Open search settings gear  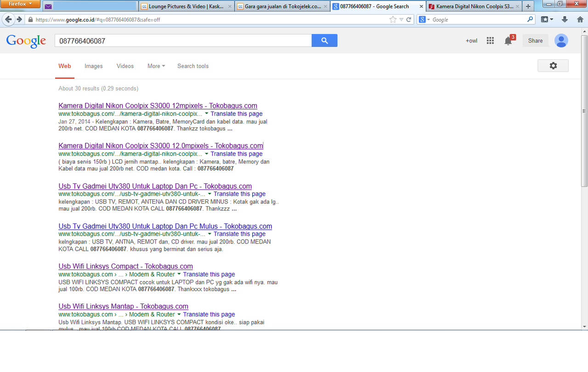[553, 66]
